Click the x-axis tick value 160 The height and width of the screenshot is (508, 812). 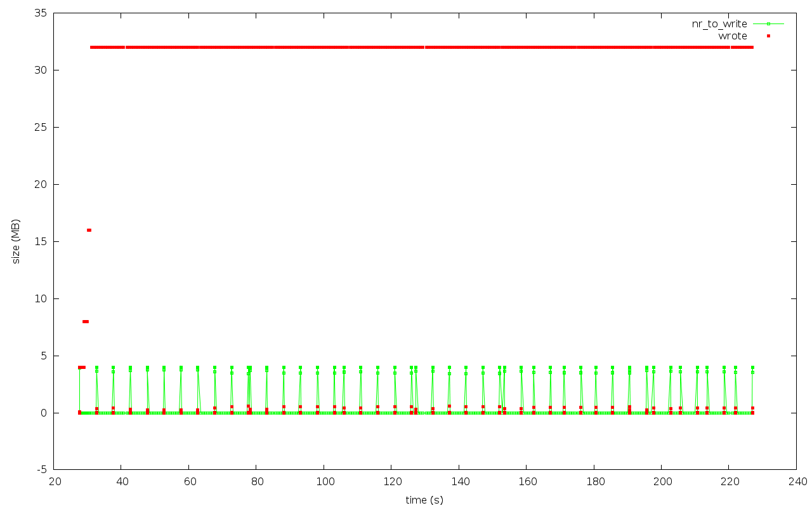527,482
